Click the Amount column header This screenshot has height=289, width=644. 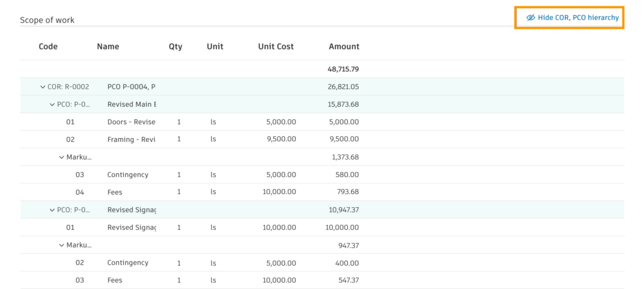(344, 46)
